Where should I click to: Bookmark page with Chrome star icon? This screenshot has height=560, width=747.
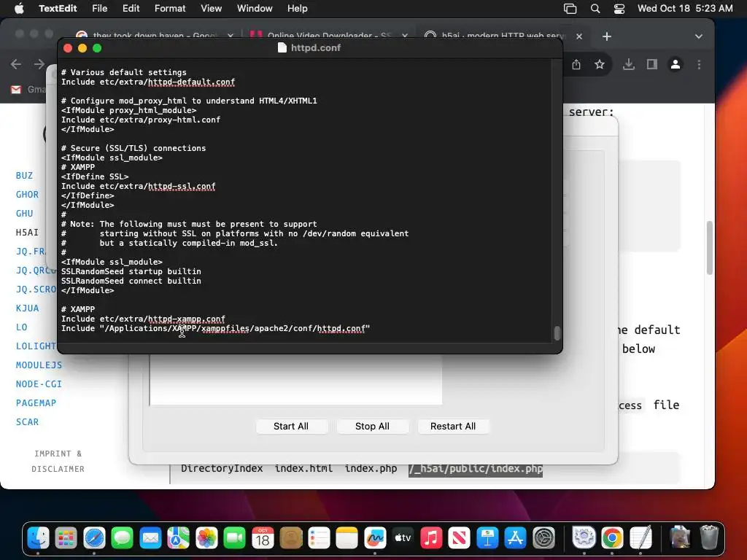(600, 64)
